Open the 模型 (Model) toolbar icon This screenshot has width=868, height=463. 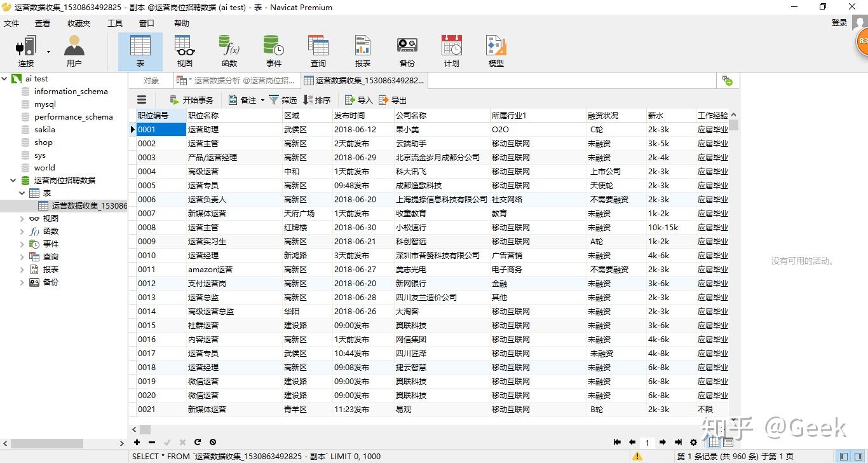point(496,51)
